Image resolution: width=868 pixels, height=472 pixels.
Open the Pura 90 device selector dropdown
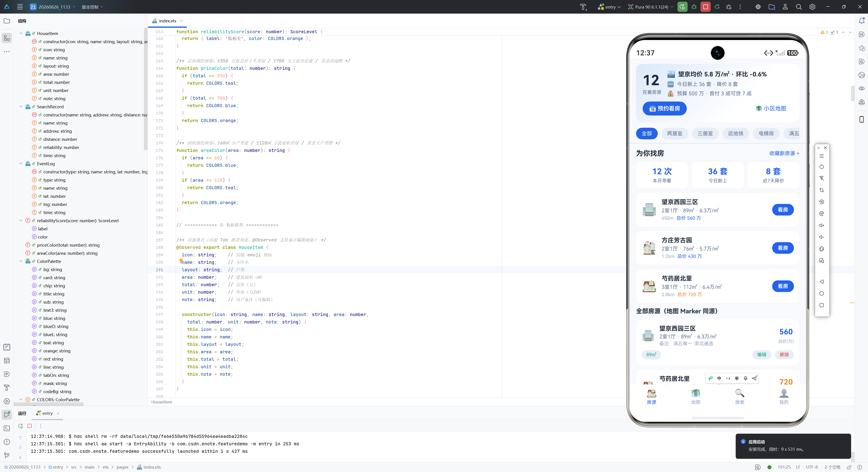pos(651,7)
